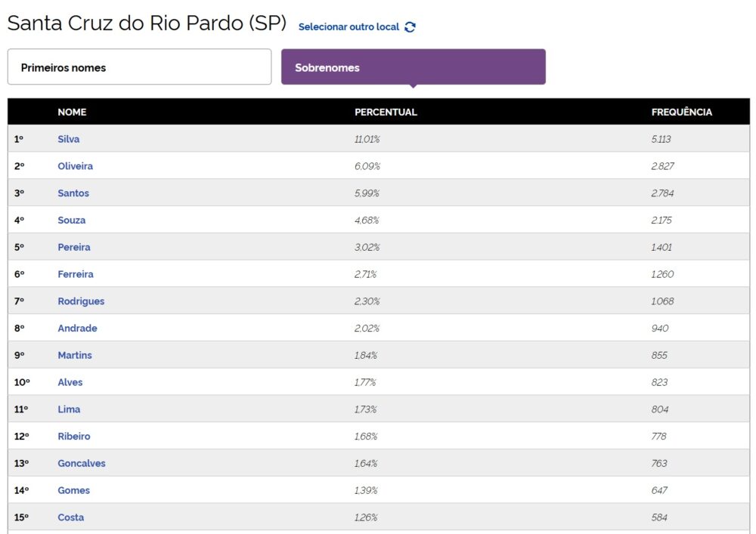Viewport: 756px width, 534px height.
Task: Click the Andrade surname link
Action: tap(77, 329)
